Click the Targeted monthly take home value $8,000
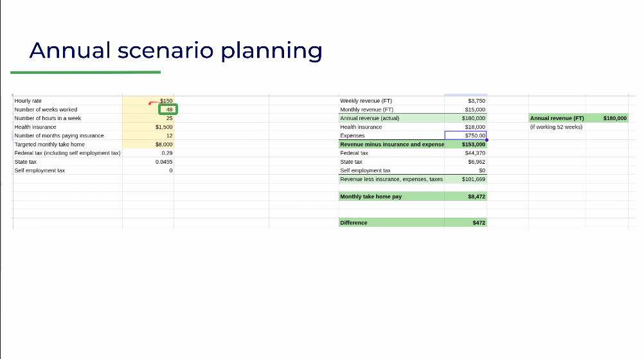This screenshot has height=359, width=644. point(148,144)
